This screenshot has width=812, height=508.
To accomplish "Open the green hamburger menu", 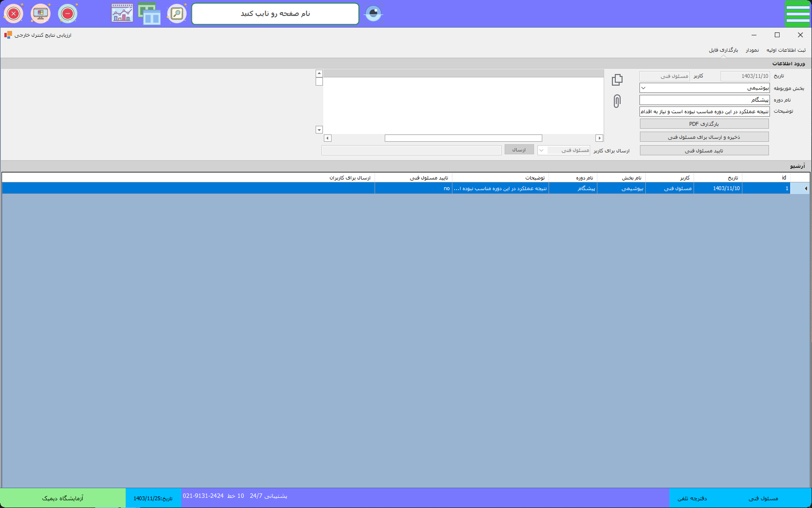I will point(797,14).
